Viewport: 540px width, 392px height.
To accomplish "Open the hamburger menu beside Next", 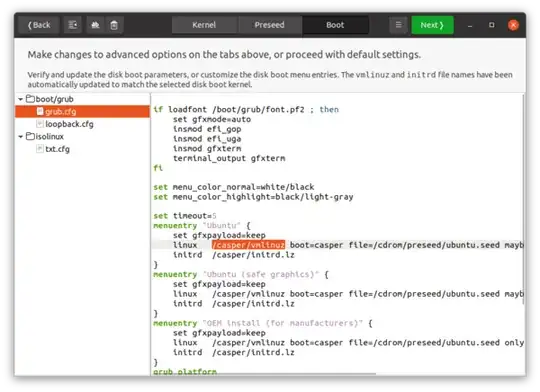I will pyautogui.click(x=398, y=25).
